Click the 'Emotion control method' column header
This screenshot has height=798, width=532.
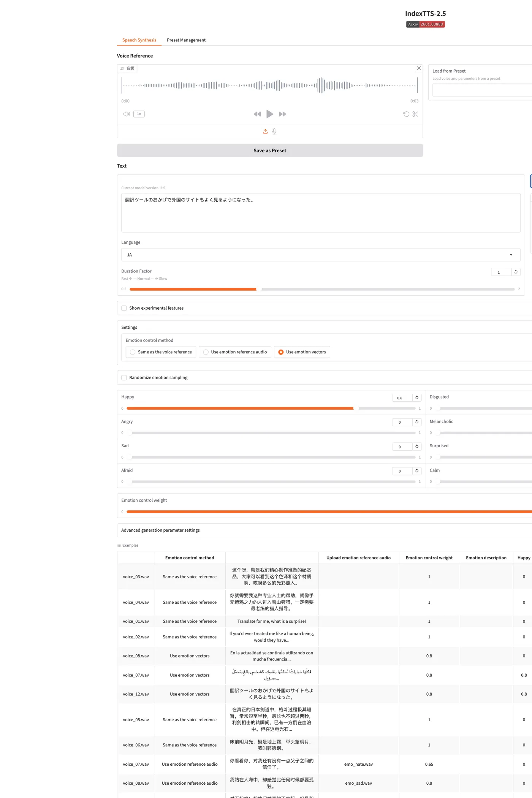tap(190, 558)
